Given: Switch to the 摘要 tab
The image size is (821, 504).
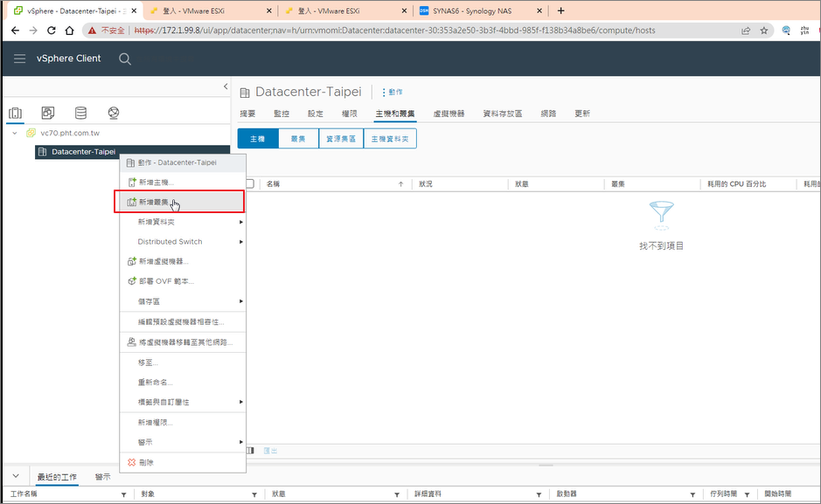Looking at the screenshot, I should [247, 114].
